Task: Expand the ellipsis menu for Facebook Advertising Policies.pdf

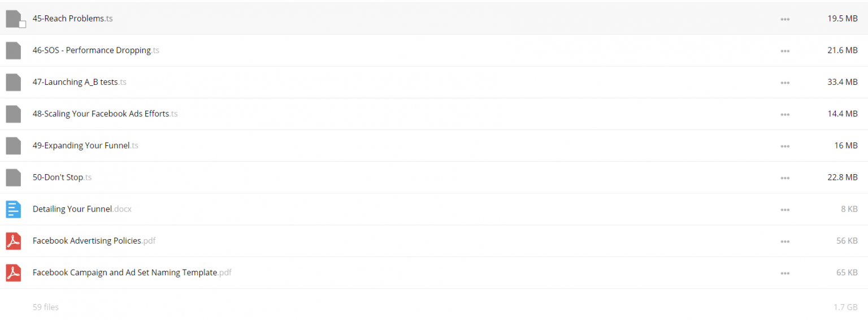Action: (x=785, y=241)
